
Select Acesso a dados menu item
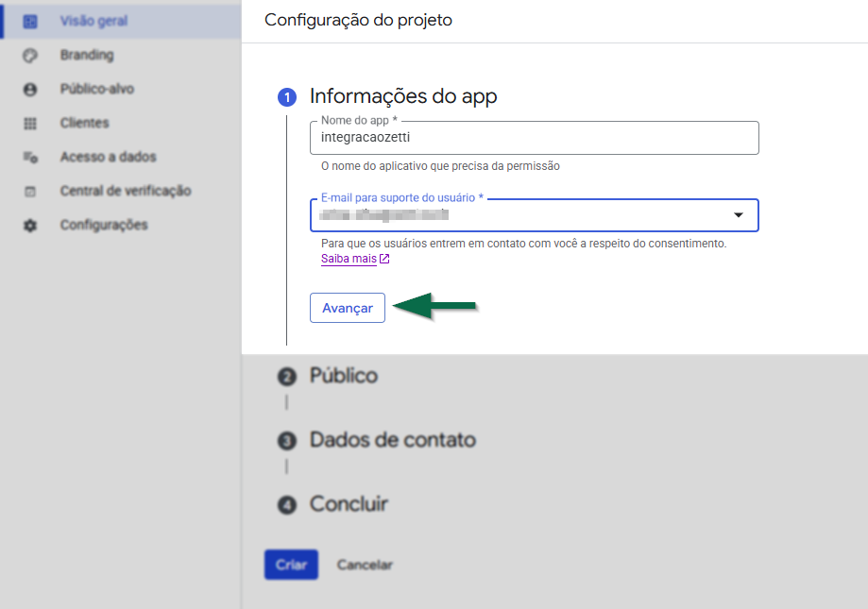(108, 157)
